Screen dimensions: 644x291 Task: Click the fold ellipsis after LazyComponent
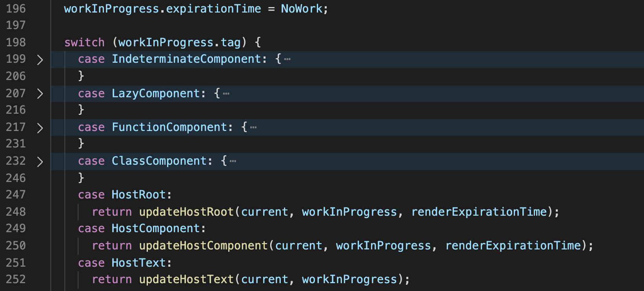(226, 94)
